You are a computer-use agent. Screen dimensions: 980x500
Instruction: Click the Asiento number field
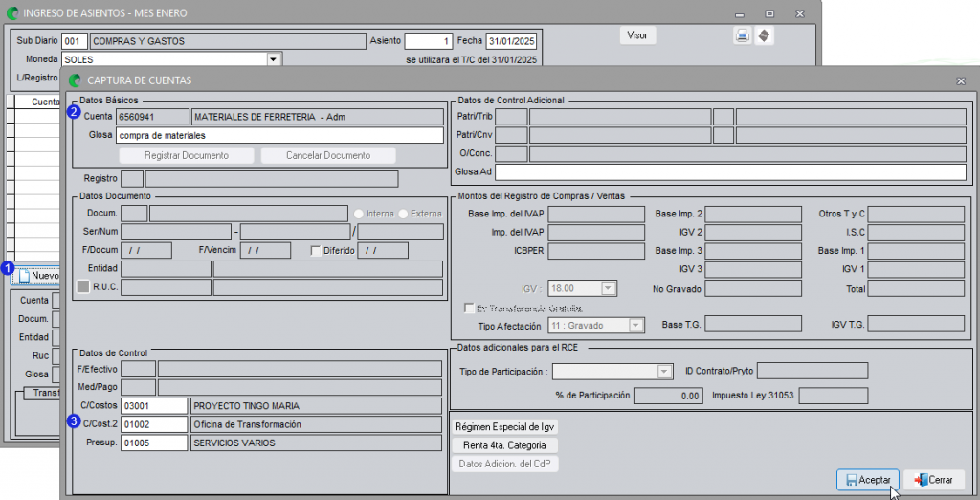pos(429,41)
